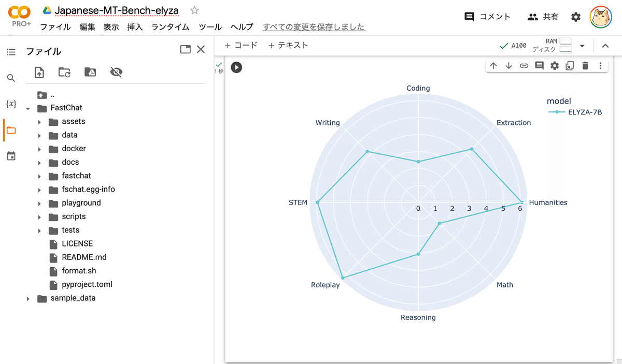Image resolution: width=622 pixels, height=364 pixels.
Task: Open the ランタイム menu
Action: click(170, 27)
